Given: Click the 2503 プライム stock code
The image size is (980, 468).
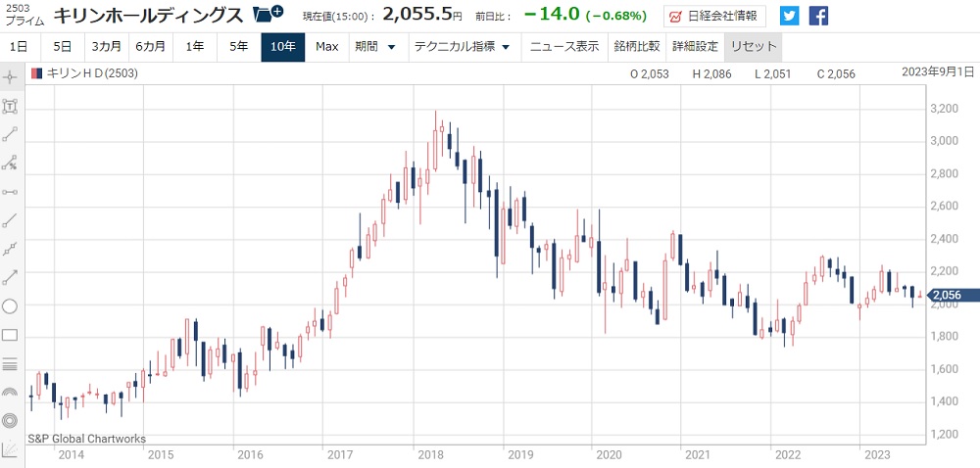Looking at the screenshot, I should click(25, 16).
